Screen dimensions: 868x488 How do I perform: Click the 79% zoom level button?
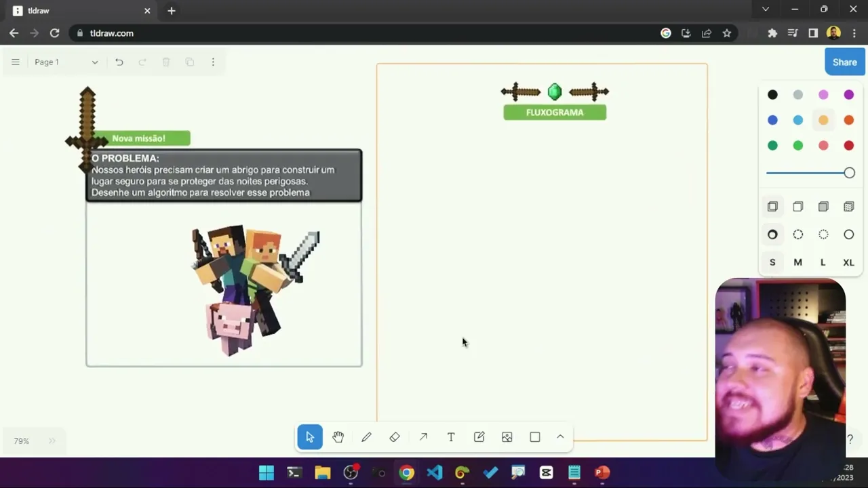pos(22,441)
